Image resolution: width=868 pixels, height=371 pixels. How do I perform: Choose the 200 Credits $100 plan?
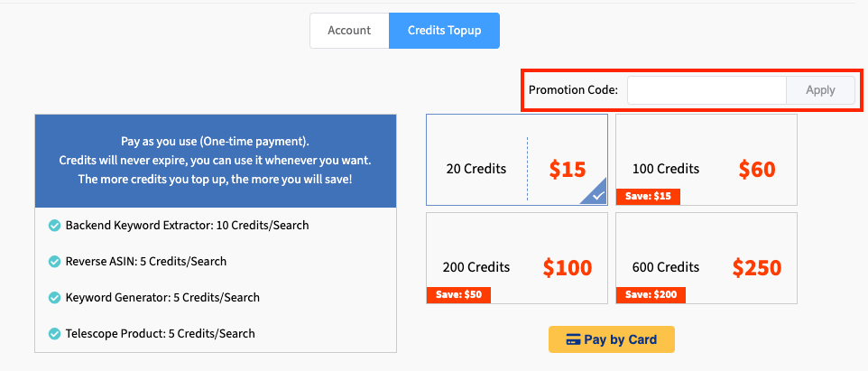pos(516,258)
